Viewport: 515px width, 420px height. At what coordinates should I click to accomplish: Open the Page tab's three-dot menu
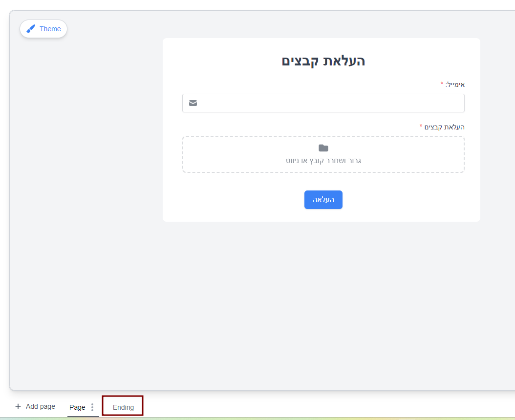click(92, 407)
